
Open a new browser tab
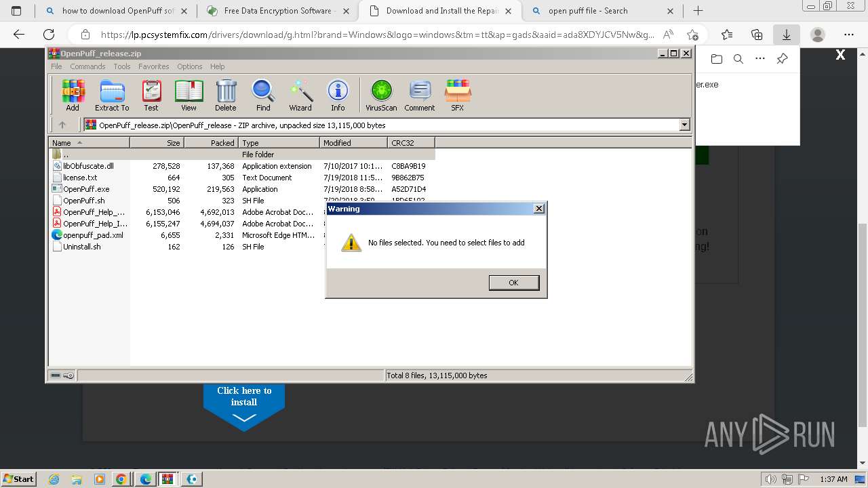[698, 11]
